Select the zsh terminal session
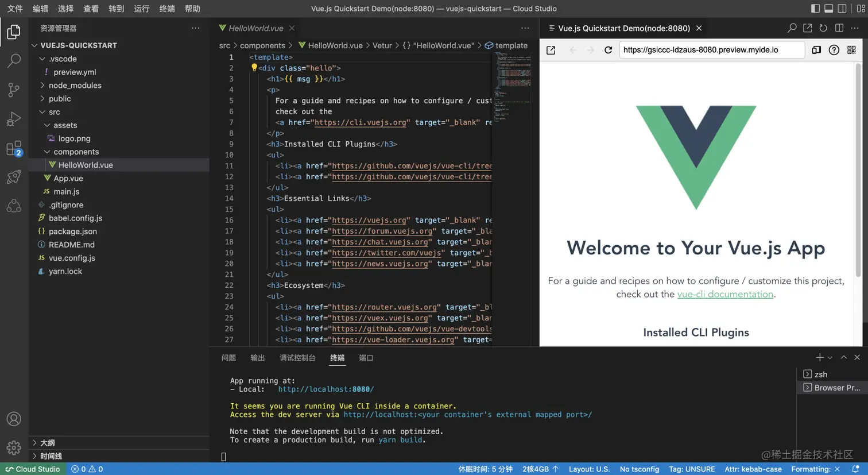This screenshot has height=475, width=868. tap(832, 374)
